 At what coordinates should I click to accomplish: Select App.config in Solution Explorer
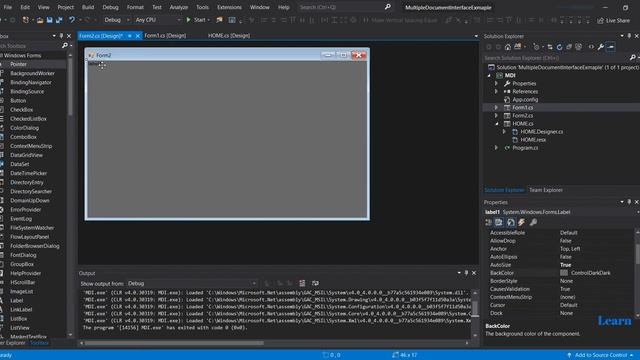[x=525, y=100]
